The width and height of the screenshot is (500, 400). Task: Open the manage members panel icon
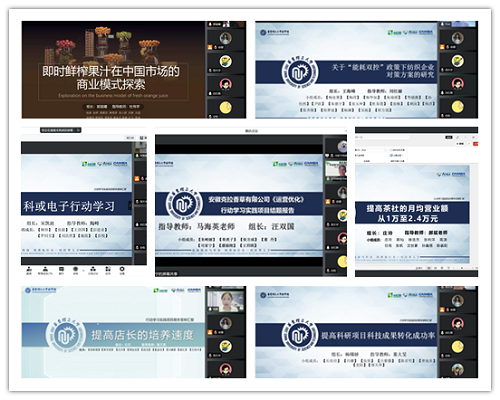pyautogui.click(x=45, y=270)
